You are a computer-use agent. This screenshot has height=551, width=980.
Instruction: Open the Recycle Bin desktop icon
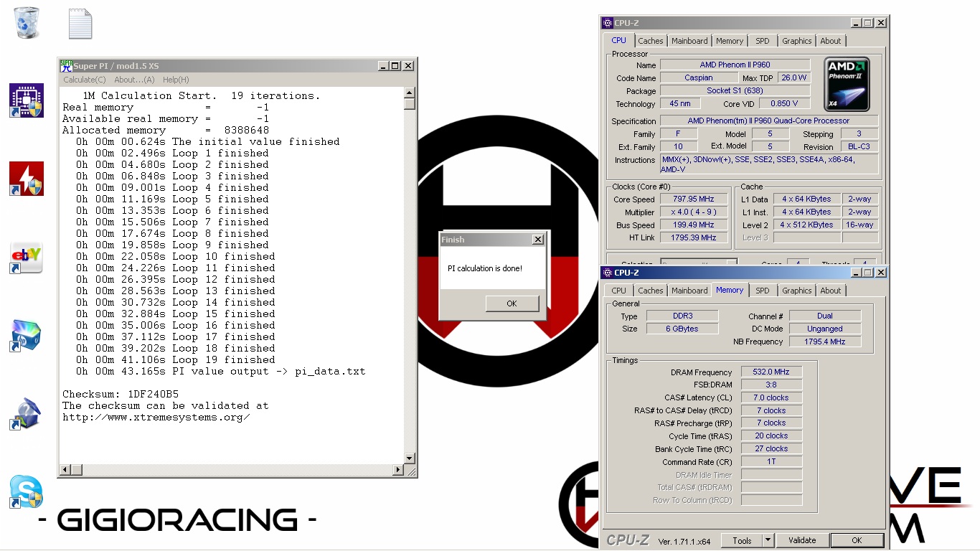pyautogui.click(x=27, y=23)
